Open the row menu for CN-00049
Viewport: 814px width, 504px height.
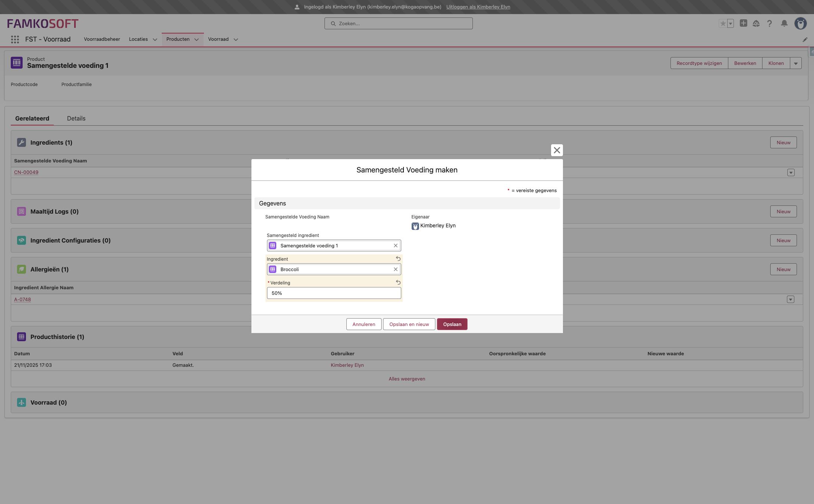click(791, 172)
